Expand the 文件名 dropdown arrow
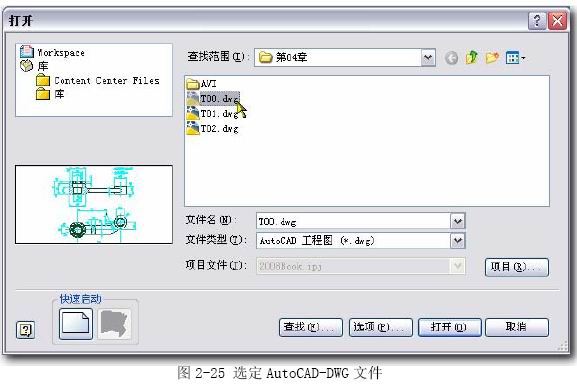 [x=458, y=222]
